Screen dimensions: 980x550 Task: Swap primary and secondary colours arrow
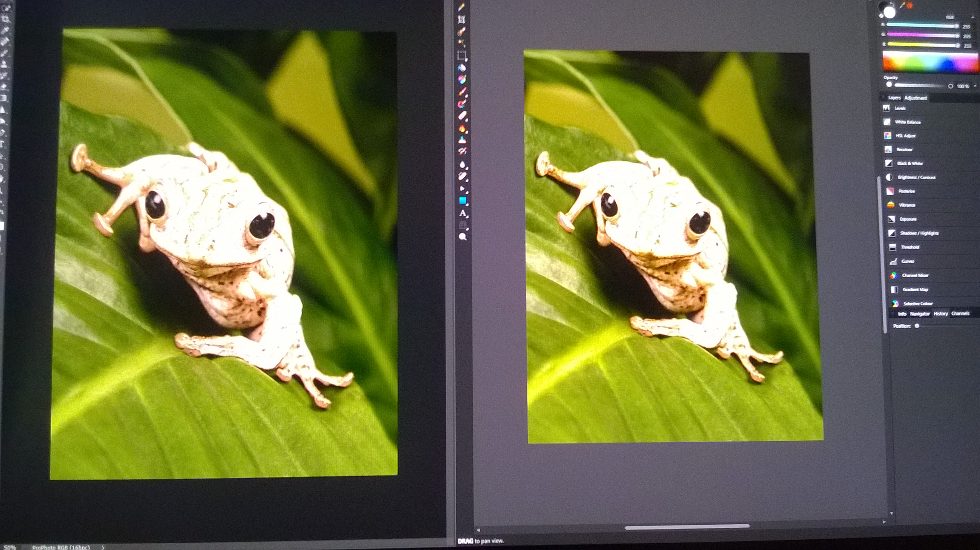(x=893, y=4)
